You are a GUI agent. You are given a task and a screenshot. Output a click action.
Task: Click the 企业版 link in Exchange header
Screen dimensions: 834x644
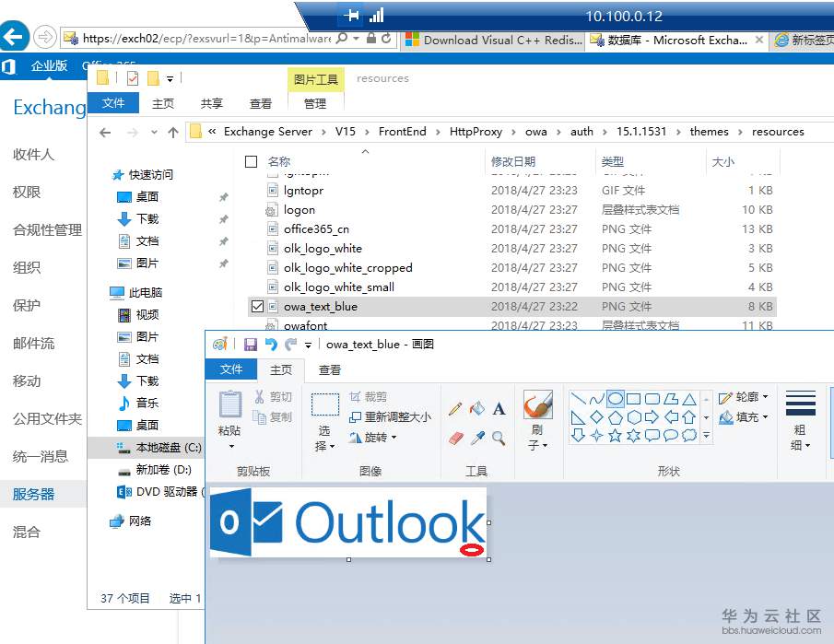coord(49,65)
